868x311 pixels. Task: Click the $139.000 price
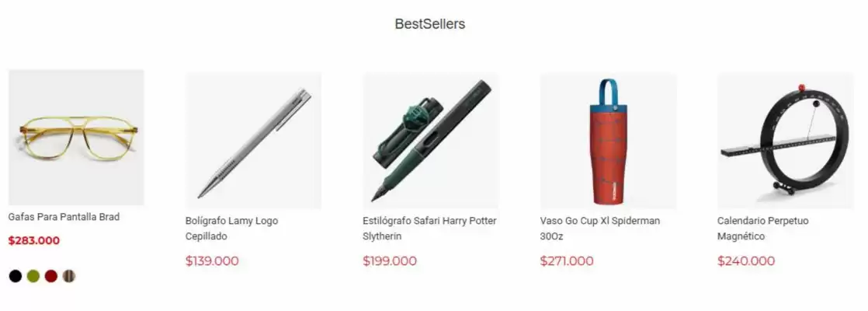tap(212, 261)
